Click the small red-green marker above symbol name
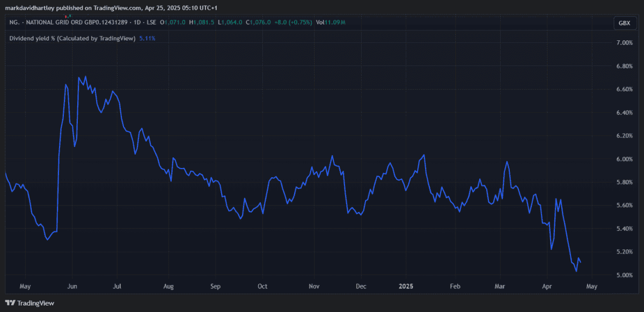 [x=69, y=16]
